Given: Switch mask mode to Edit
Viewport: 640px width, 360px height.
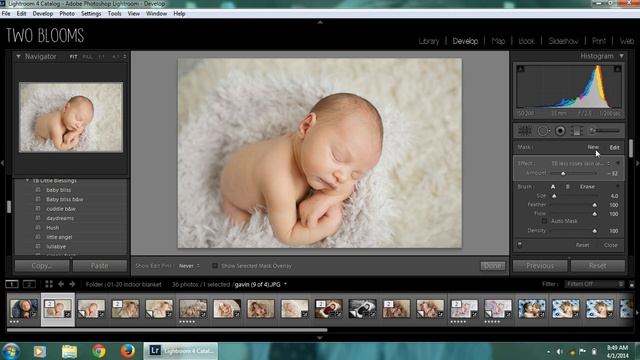Looking at the screenshot, I should click(614, 147).
